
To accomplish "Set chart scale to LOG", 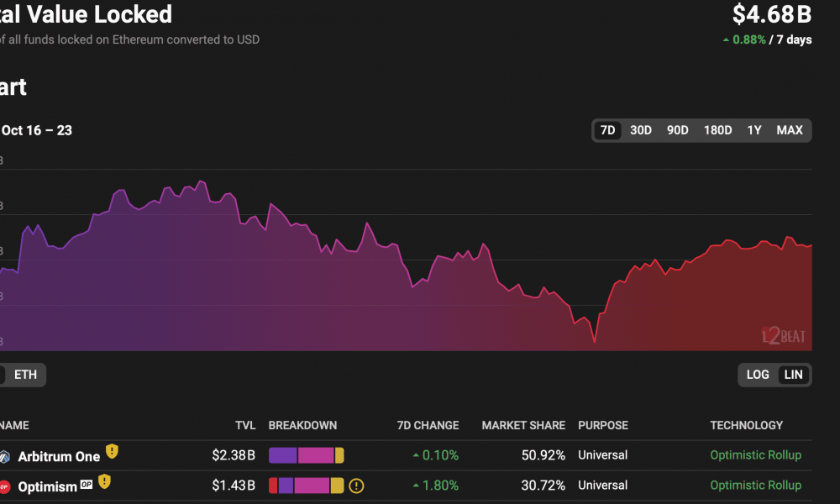I will coord(758,375).
